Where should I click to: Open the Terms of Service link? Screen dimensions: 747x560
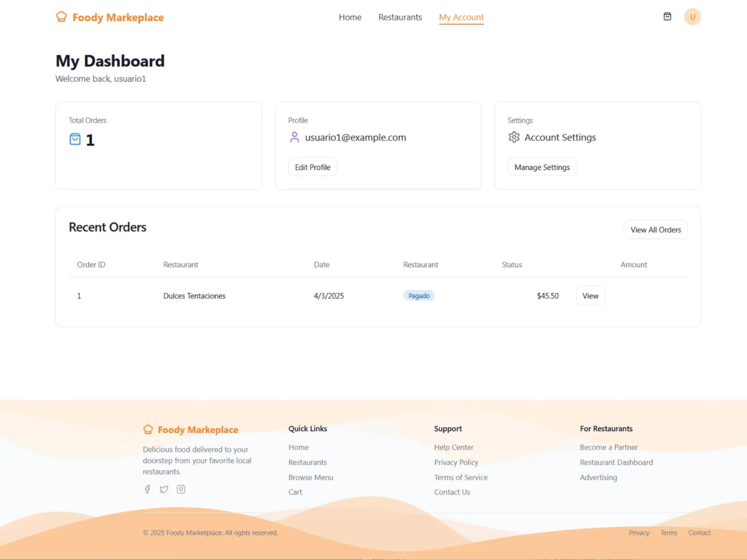click(x=461, y=477)
